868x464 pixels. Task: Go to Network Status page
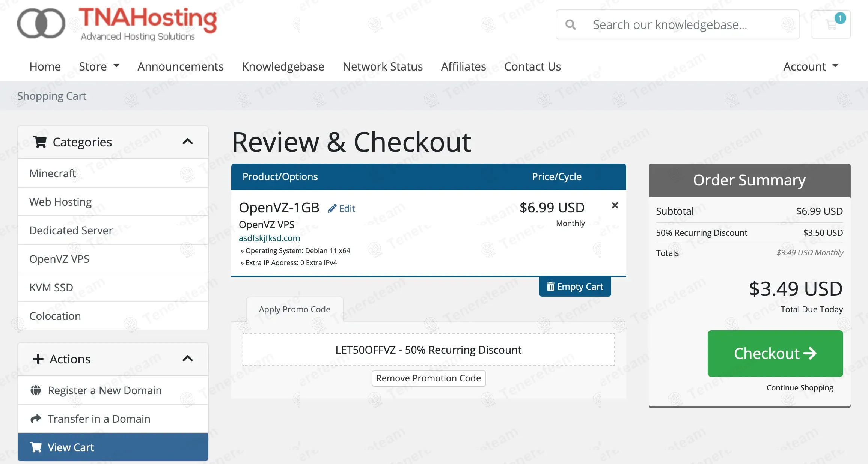pos(383,66)
